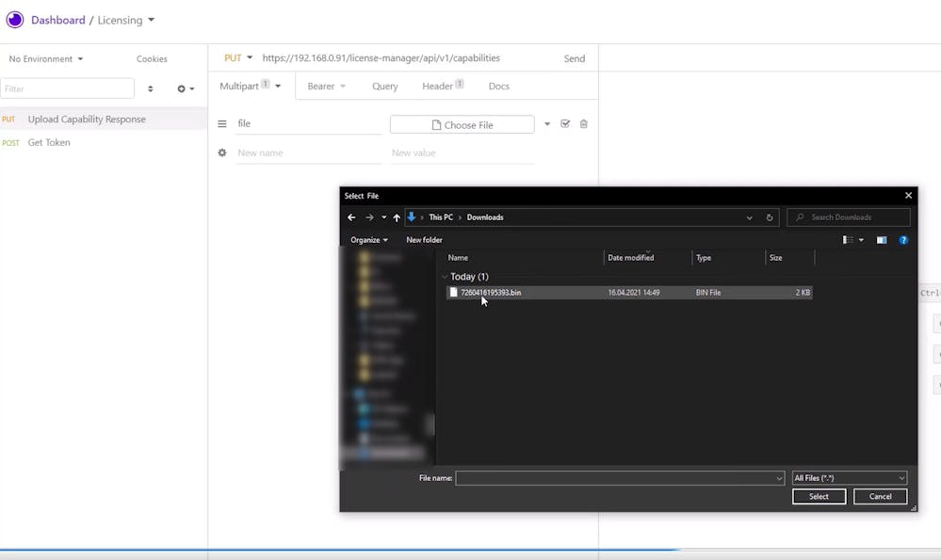Open the Organize menu
This screenshot has width=941, height=560.
(x=369, y=240)
